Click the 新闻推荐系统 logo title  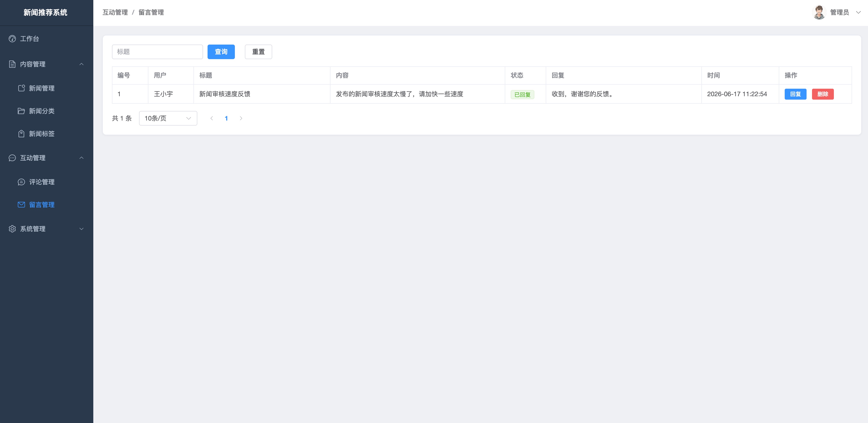click(x=46, y=13)
